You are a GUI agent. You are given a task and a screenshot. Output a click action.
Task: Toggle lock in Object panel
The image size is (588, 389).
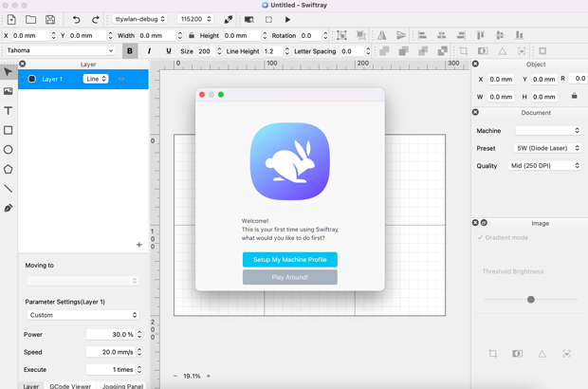[x=574, y=96]
